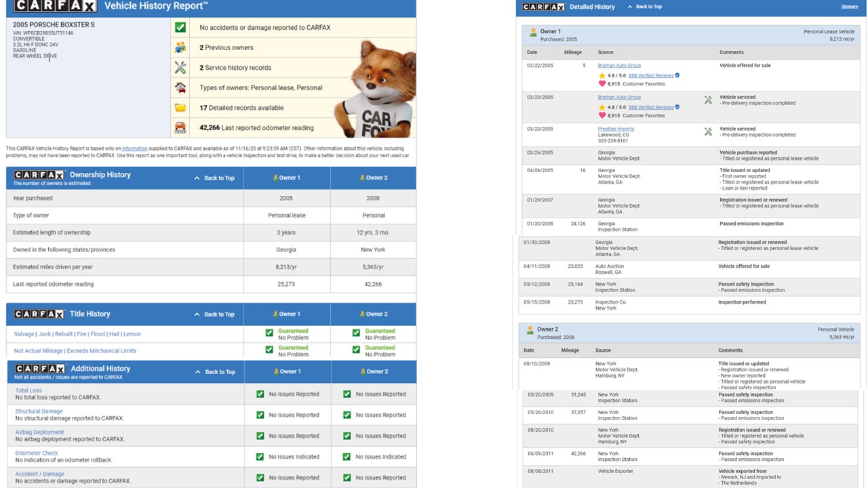Click the green checkmark no-accidents icon
868x488 pixels.
(180, 28)
